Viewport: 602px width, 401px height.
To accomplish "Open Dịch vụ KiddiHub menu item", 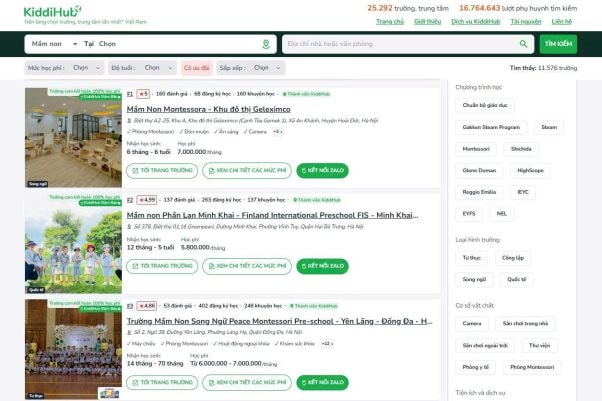I will click(476, 22).
